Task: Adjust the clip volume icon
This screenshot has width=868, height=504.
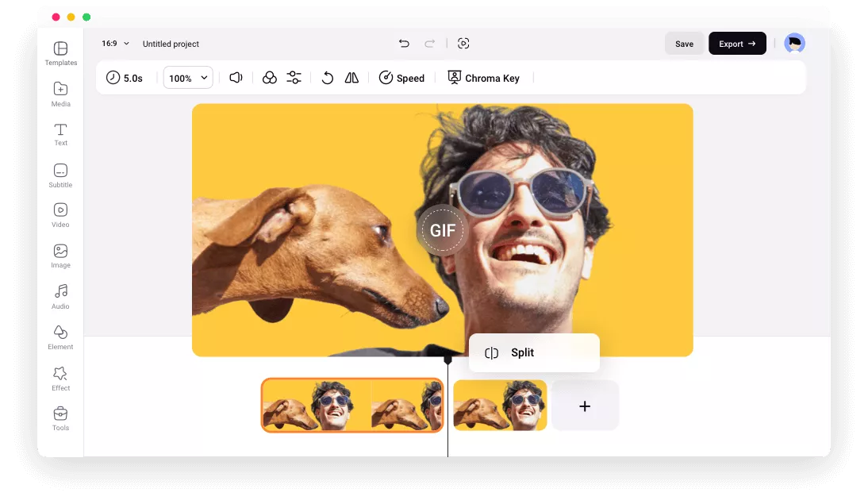Action: pos(236,77)
